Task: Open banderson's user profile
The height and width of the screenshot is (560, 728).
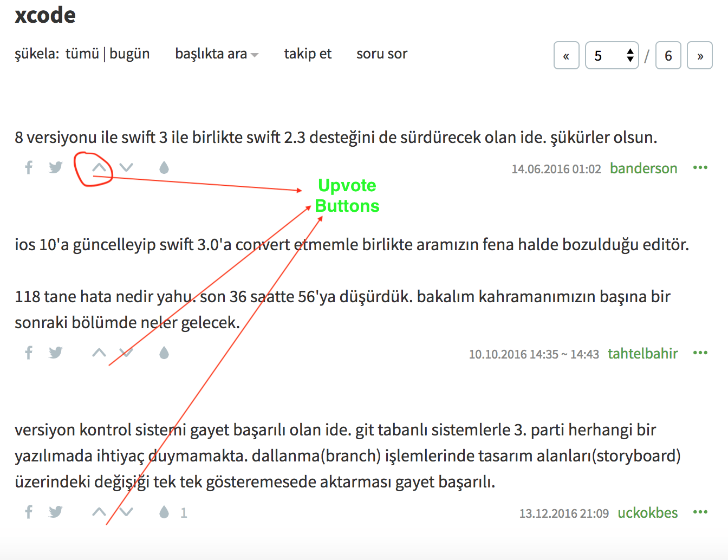Action: tap(643, 168)
